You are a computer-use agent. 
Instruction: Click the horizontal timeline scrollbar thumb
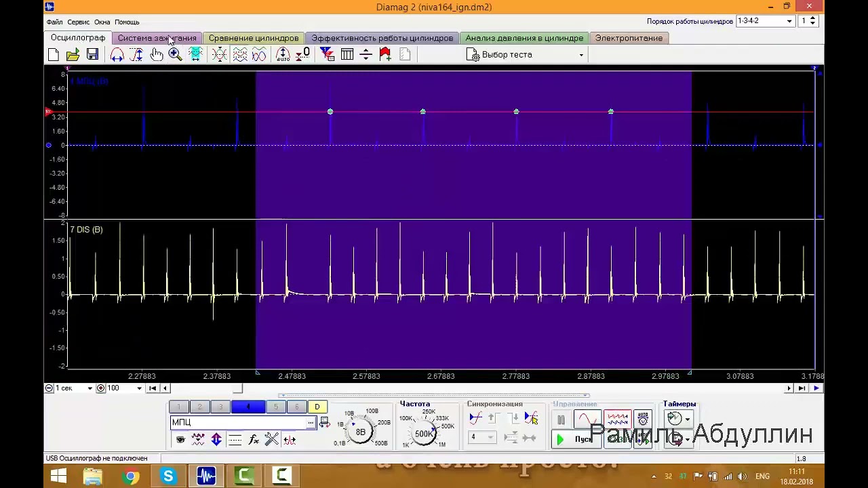click(x=237, y=388)
